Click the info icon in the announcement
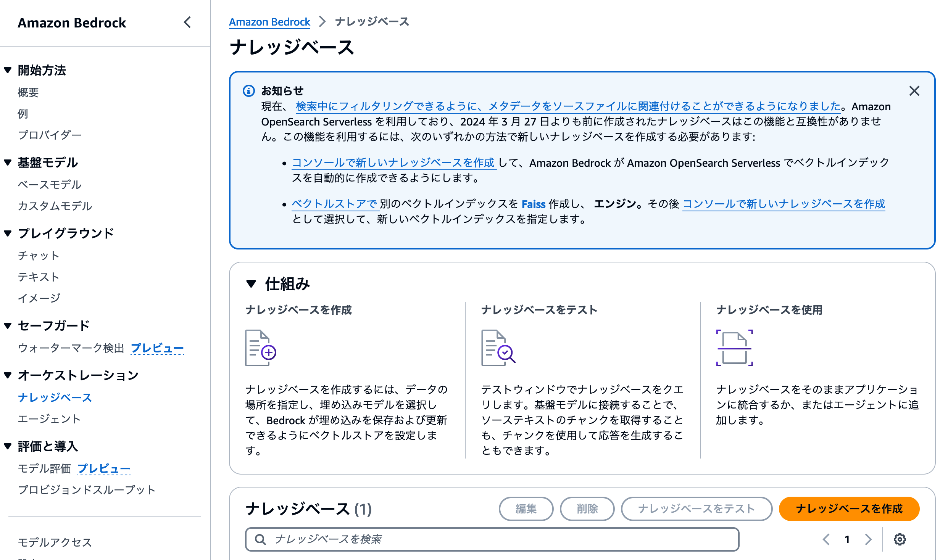The height and width of the screenshot is (560, 948). click(248, 90)
